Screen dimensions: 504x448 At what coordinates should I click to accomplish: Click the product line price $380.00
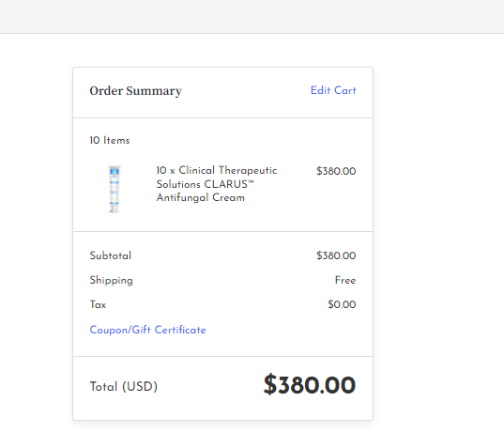[336, 171]
